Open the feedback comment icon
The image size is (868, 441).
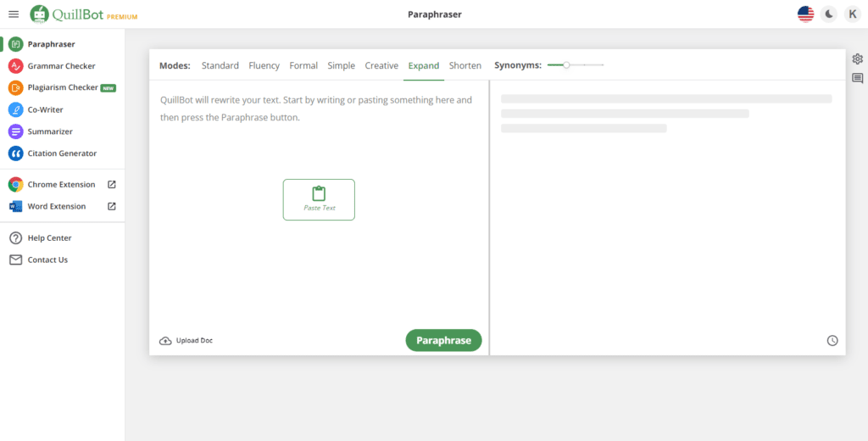pyautogui.click(x=858, y=78)
